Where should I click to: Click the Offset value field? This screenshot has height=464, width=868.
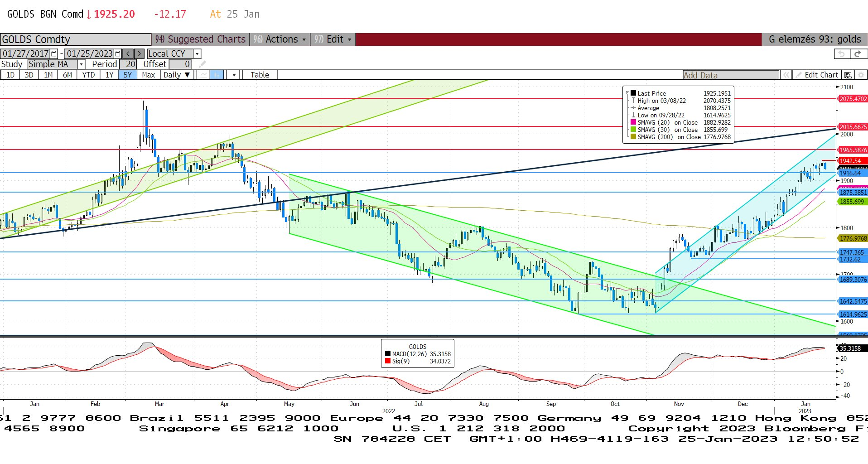[180, 64]
